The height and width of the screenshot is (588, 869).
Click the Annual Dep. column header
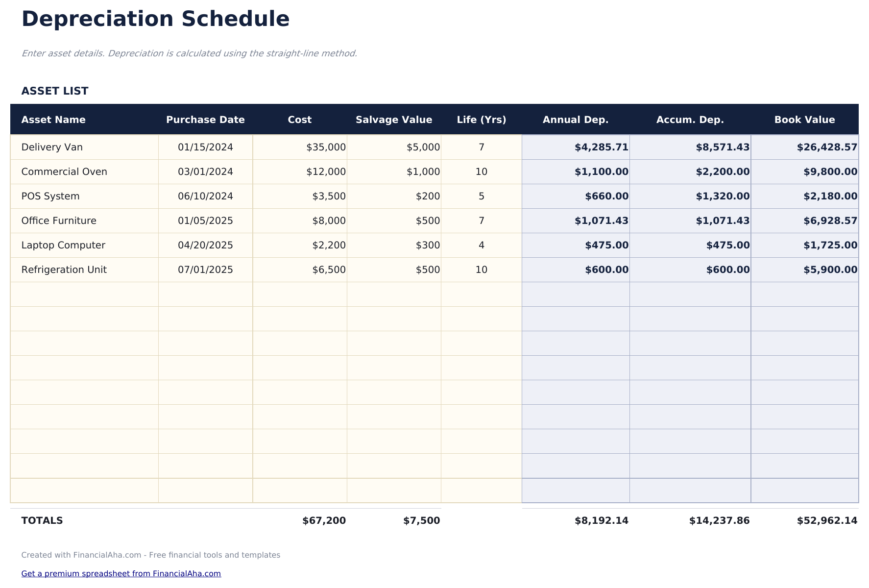click(576, 120)
